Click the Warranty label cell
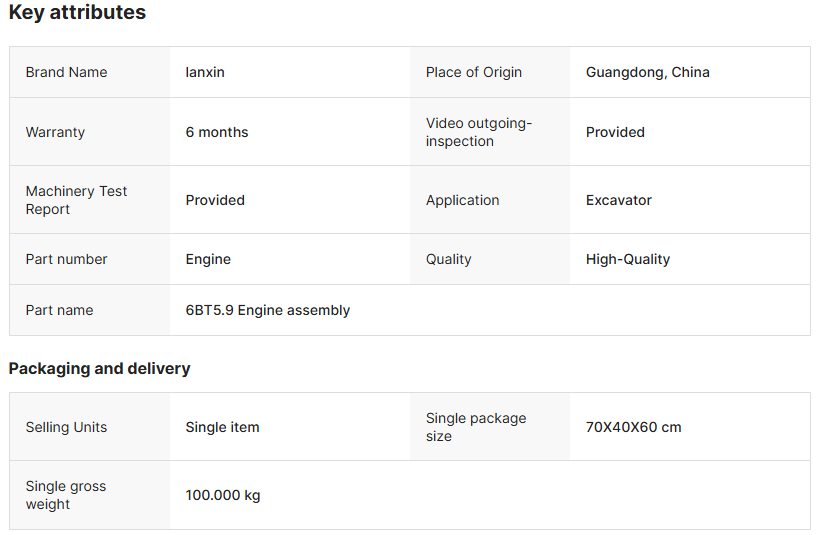Screen dimensions: 826x535 pos(55,132)
